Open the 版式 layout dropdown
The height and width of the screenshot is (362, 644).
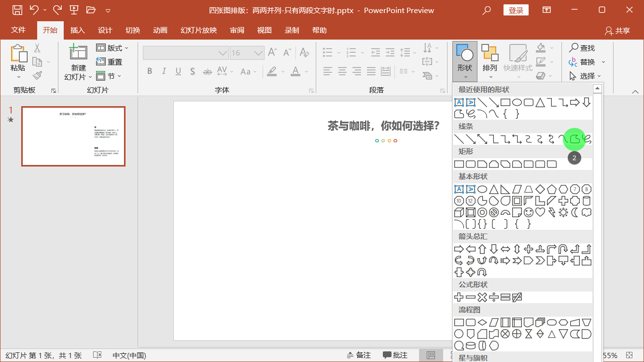coord(112,48)
